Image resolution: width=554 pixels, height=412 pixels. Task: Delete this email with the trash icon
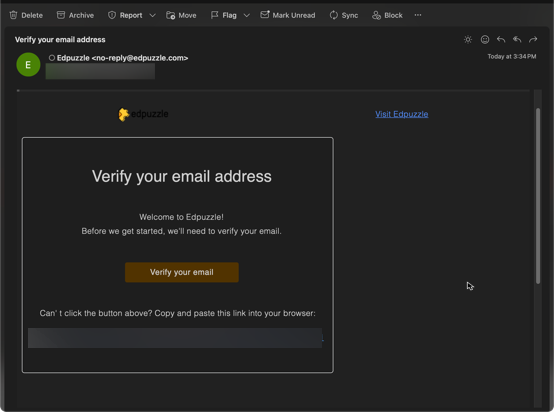pyautogui.click(x=26, y=15)
